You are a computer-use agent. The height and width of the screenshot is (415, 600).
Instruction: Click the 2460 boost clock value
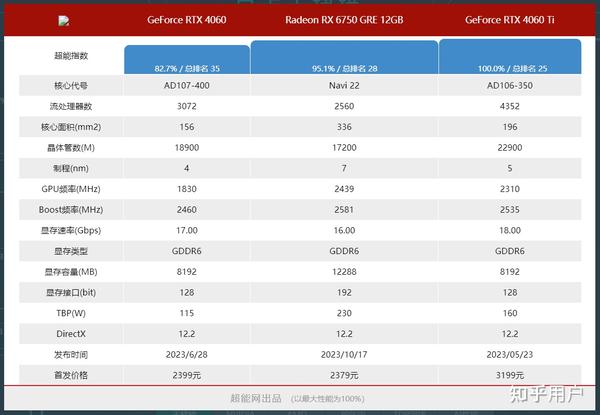click(x=187, y=210)
